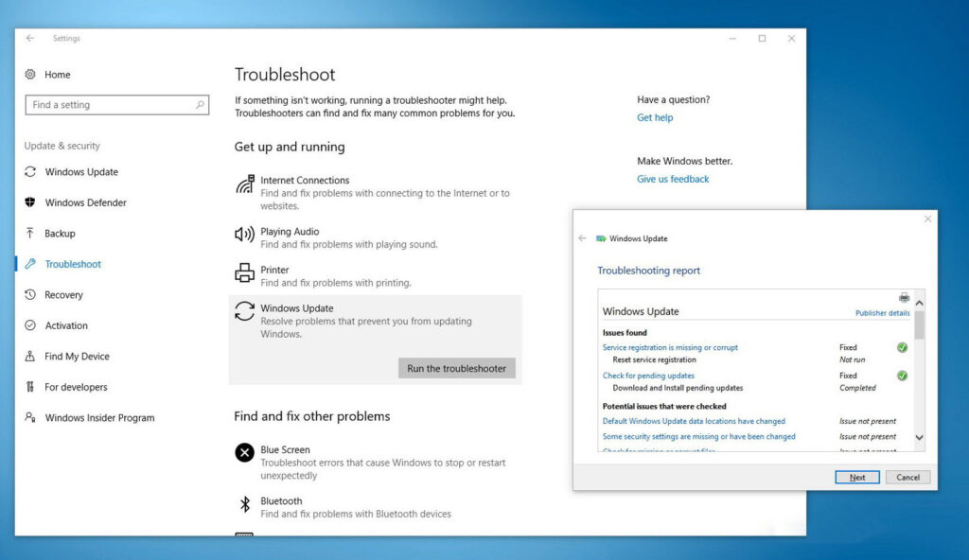Click the Blue Screen troubleshooter icon
The width and height of the screenshot is (969, 560).
point(244,453)
